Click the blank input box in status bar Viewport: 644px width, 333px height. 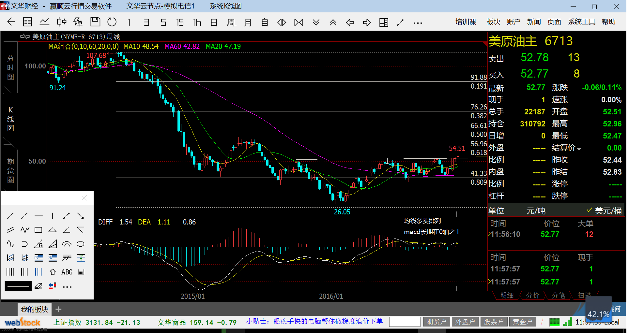click(x=405, y=322)
